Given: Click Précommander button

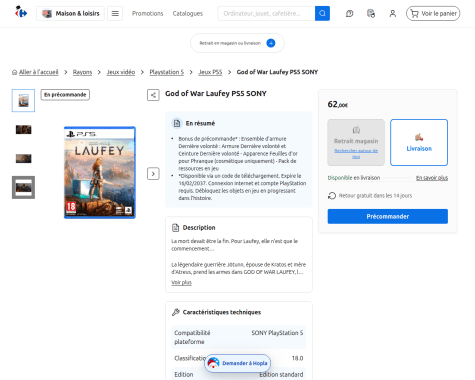Looking at the screenshot, I should (x=388, y=216).
